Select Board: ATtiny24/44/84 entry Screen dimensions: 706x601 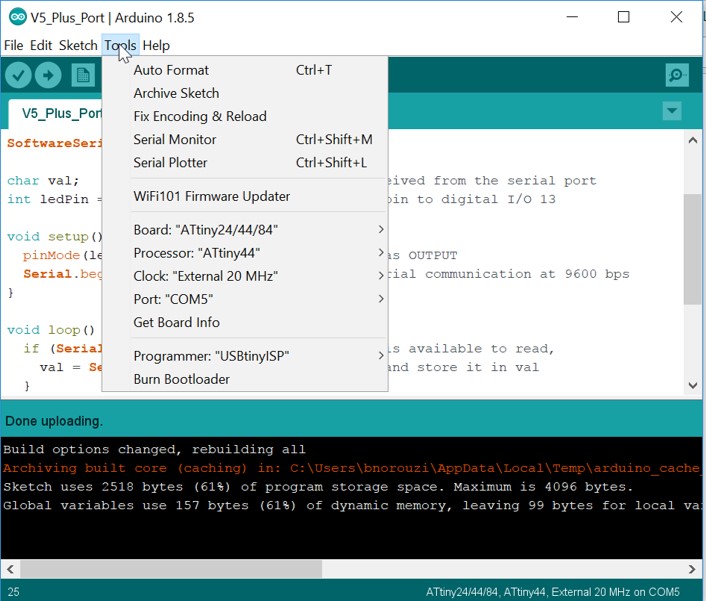tap(245, 230)
